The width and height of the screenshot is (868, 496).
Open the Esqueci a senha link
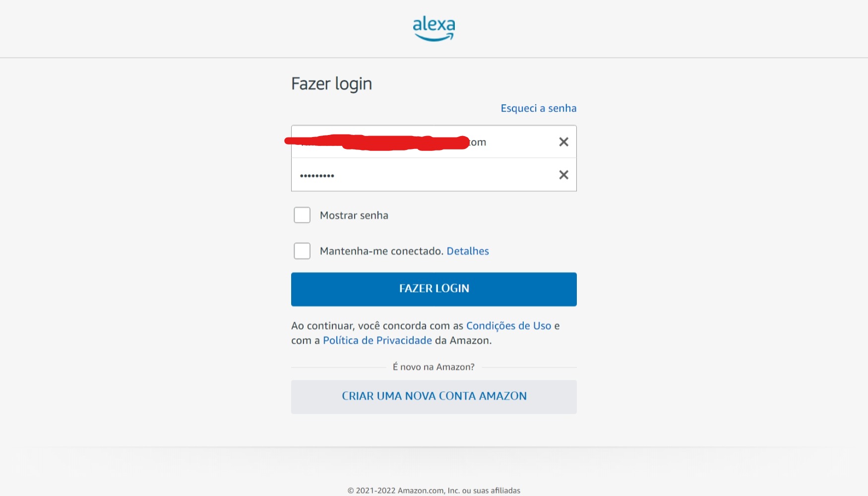click(538, 108)
